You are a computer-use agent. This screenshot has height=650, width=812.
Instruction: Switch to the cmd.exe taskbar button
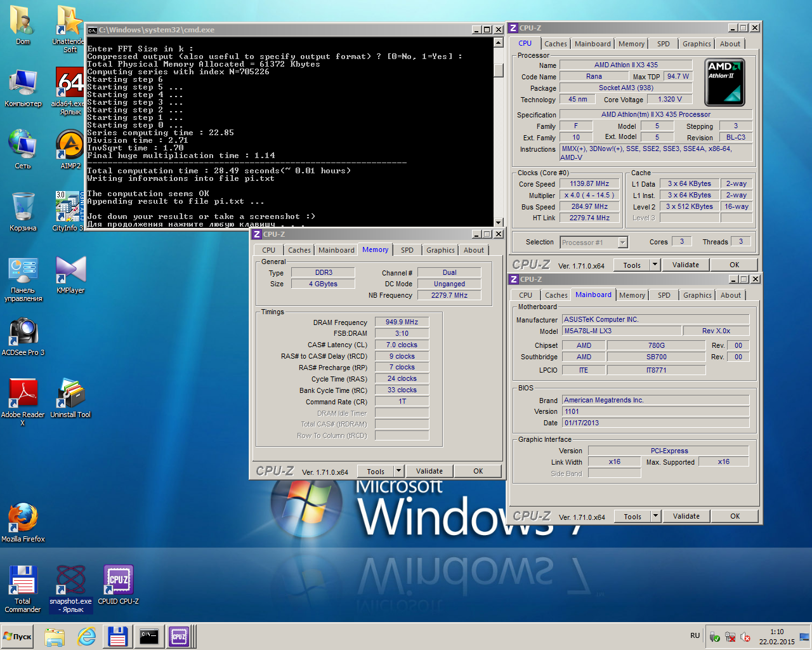[149, 637]
